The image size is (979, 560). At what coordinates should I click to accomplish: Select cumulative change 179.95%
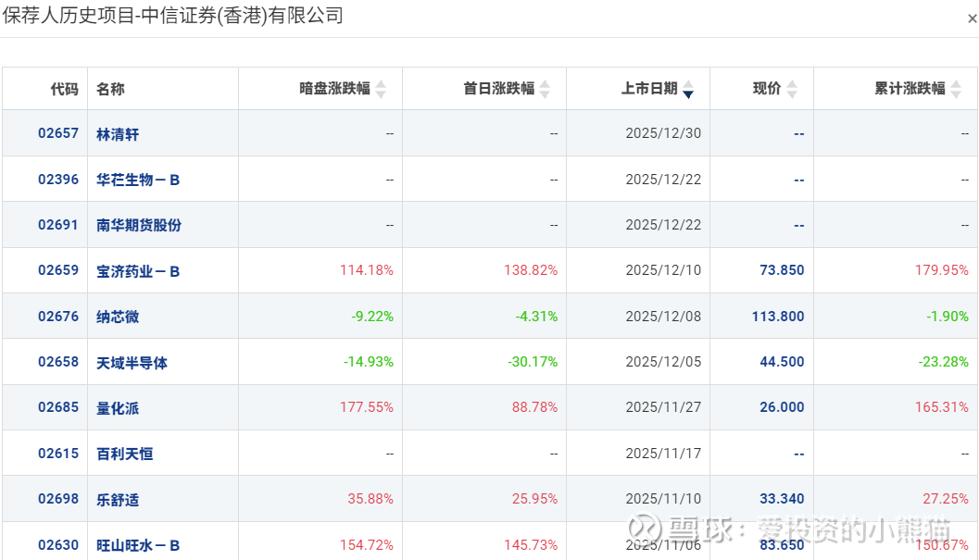click(x=942, y=270)
